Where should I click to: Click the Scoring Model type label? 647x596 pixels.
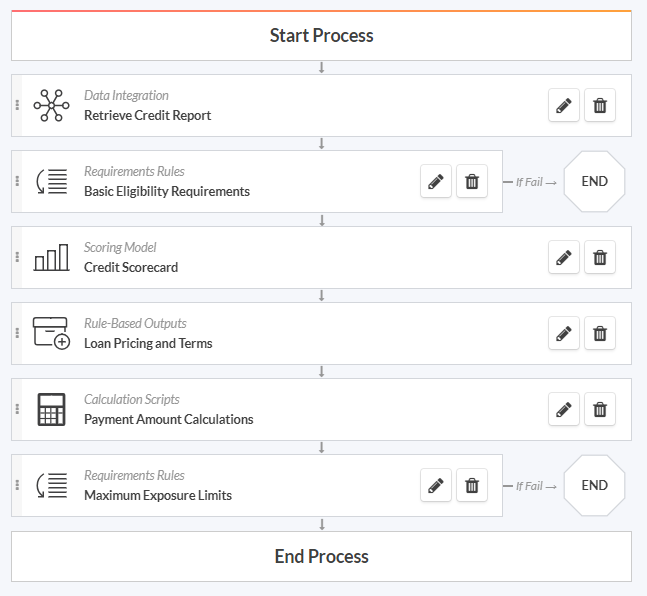(120, 247)
